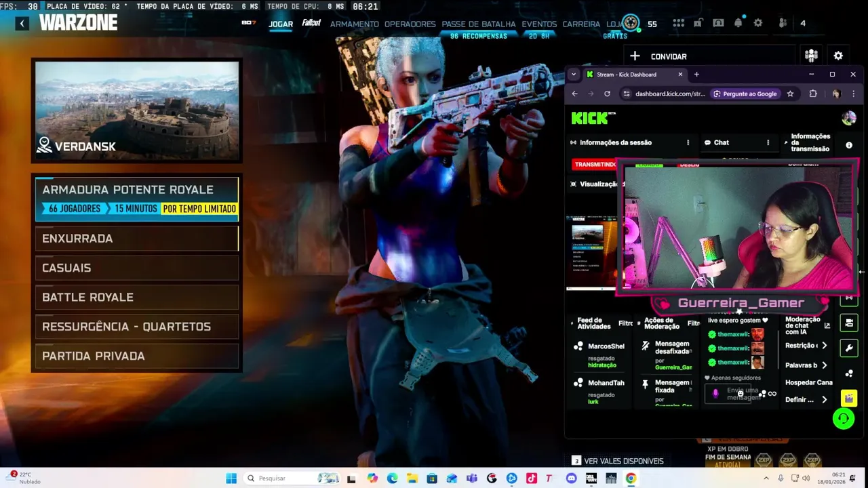The width and height of the screenshot is (868, 488).
Task: Open the emoji picker in chat input
Action: [741, 393]
